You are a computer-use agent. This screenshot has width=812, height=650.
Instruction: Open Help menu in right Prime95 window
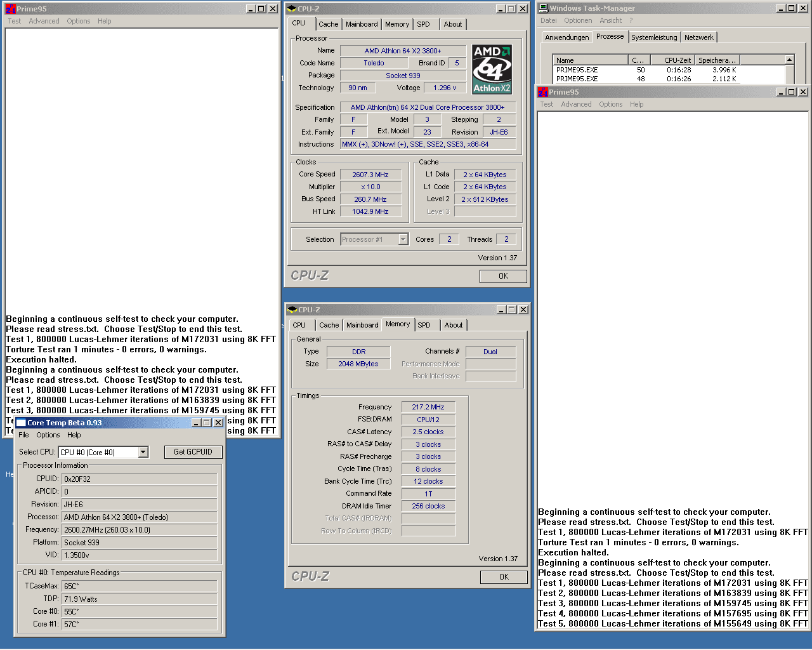(x=637, y=104)
